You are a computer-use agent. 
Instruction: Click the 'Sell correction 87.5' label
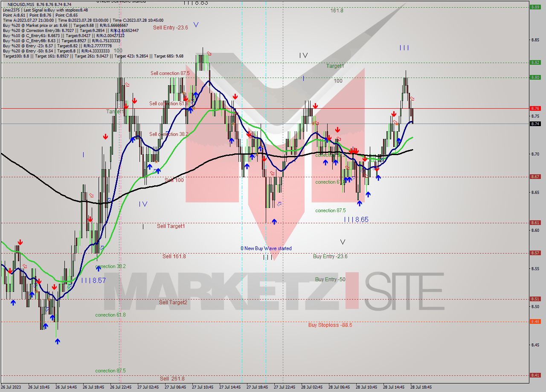[170, 73]
